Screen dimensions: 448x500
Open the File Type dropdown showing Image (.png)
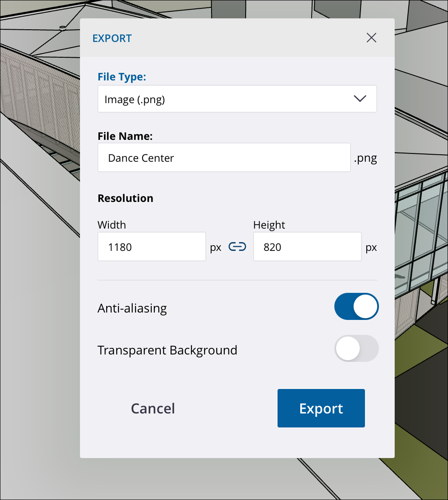click(237, 99)
